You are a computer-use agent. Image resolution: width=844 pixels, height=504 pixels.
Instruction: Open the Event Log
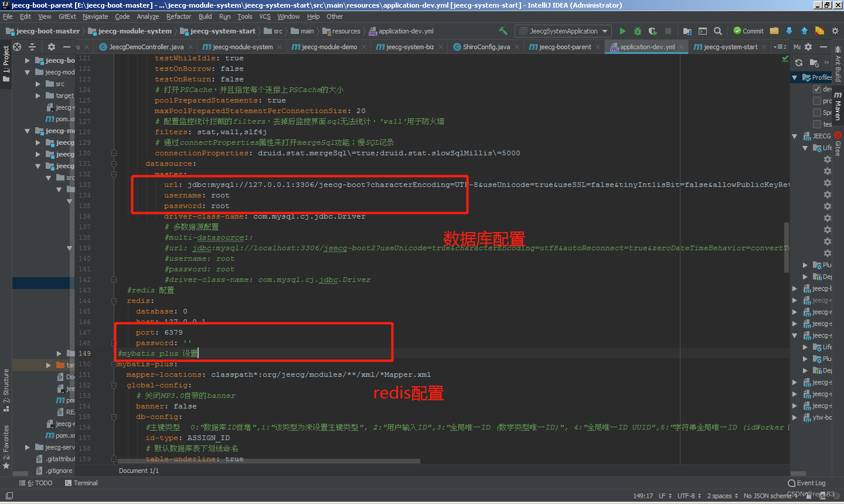[806, 482]
